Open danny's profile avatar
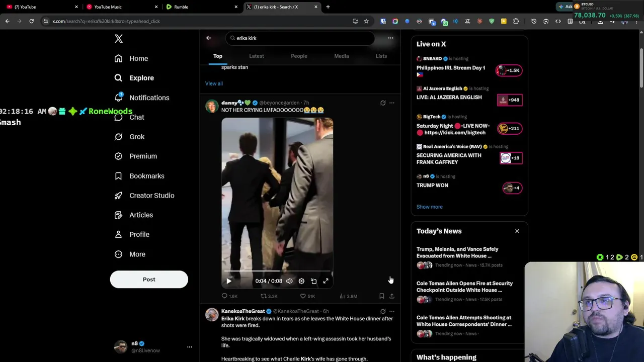644x362 pixels. 212,106
